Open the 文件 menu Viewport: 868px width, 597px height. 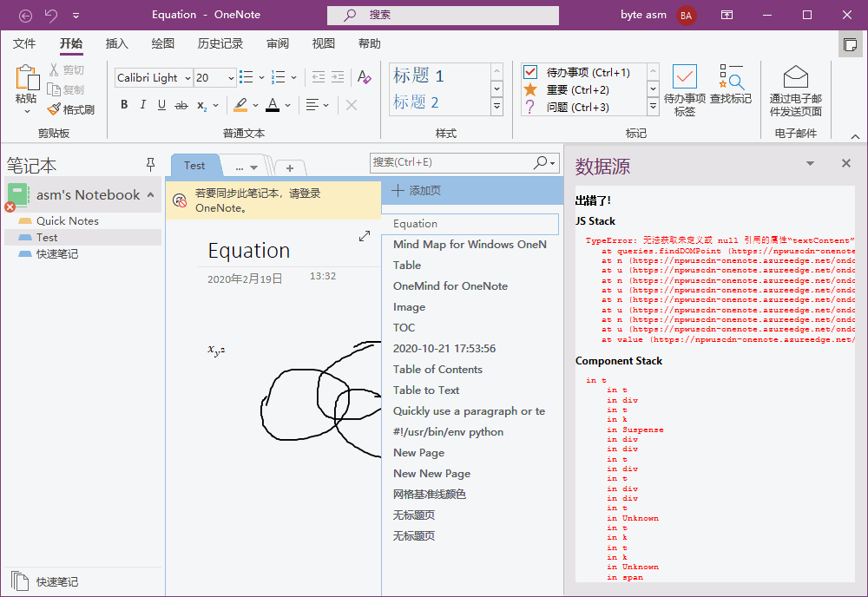[x=24, y=43]
